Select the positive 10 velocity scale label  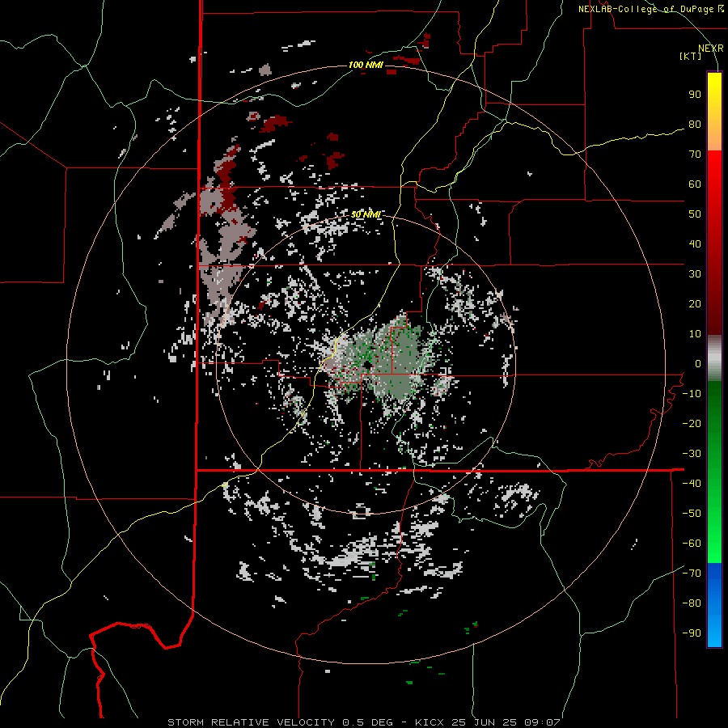click(x=695, y=334)
